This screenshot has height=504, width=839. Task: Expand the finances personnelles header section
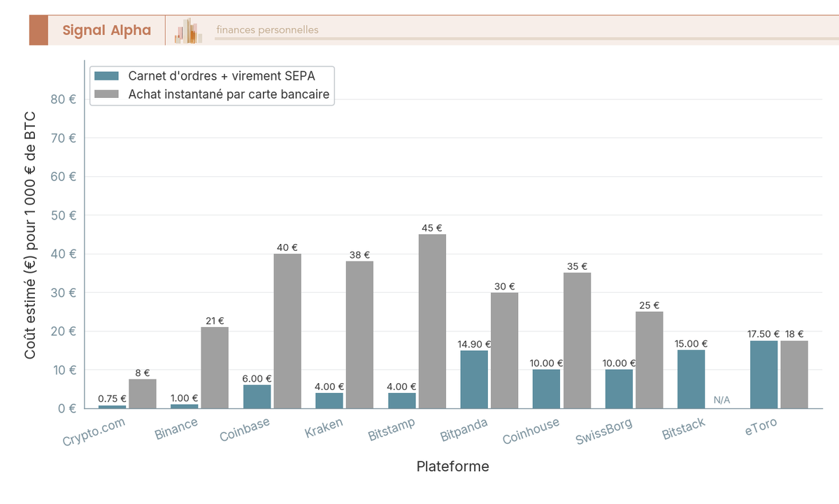(266, 30)
